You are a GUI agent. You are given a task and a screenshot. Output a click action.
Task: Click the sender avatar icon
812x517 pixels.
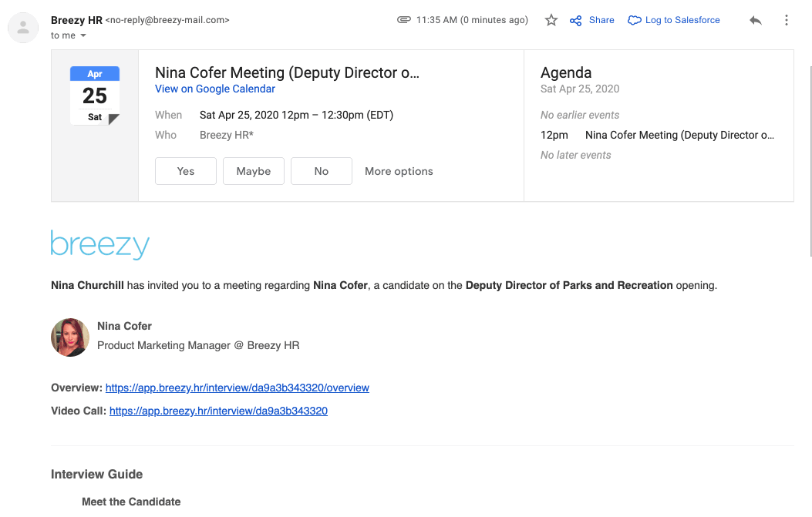click(x=23, y=28)
